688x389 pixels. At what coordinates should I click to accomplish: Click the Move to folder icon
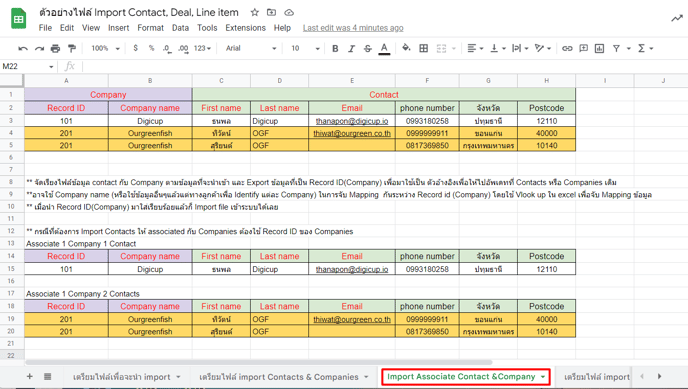(x=272, y=12)
